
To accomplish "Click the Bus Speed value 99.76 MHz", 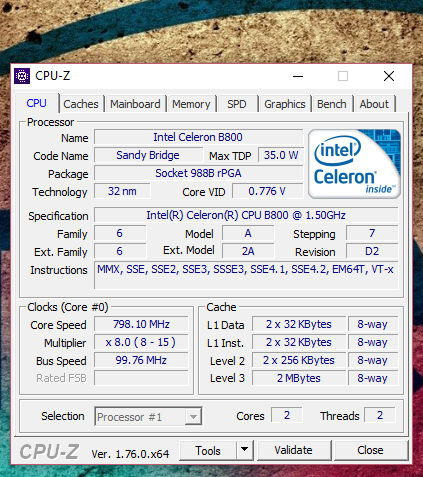I will pos(141,360).
